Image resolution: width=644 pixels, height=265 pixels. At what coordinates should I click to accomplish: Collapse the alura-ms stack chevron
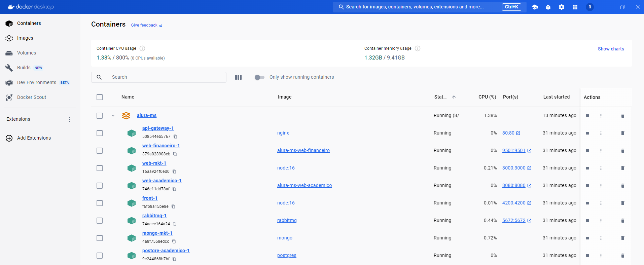113,116
